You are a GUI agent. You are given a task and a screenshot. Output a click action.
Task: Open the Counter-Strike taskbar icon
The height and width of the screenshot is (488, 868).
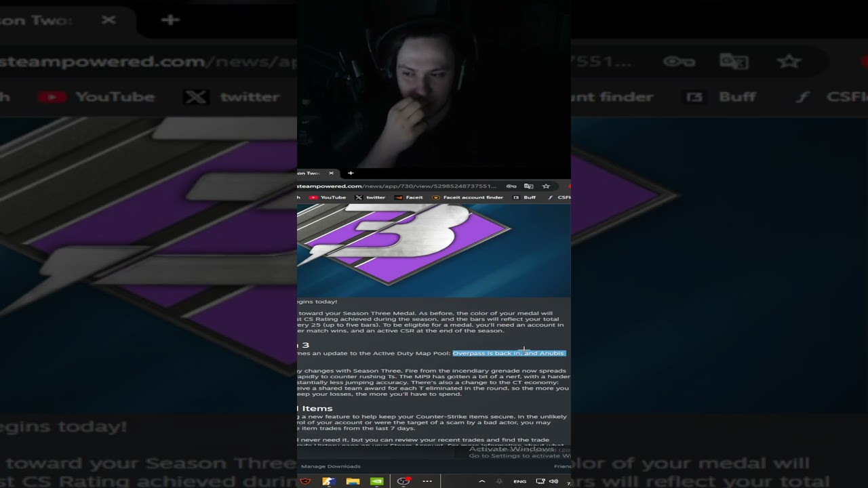point(329,481)
